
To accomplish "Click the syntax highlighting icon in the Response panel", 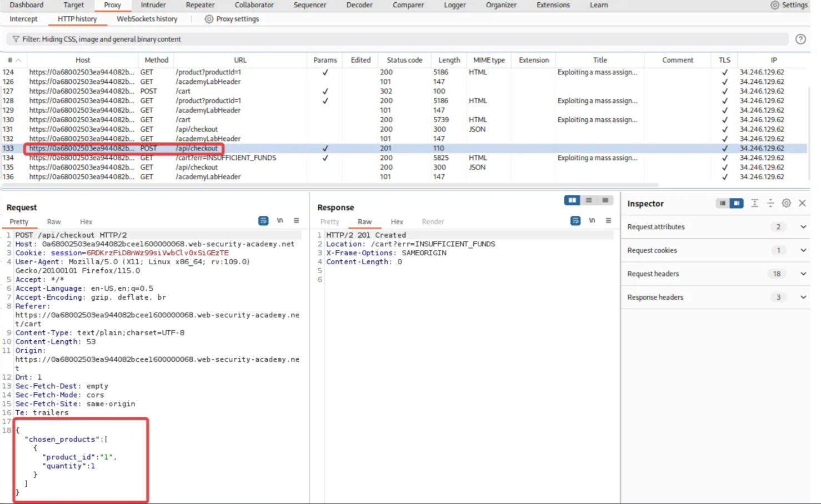I will point(575,220).
